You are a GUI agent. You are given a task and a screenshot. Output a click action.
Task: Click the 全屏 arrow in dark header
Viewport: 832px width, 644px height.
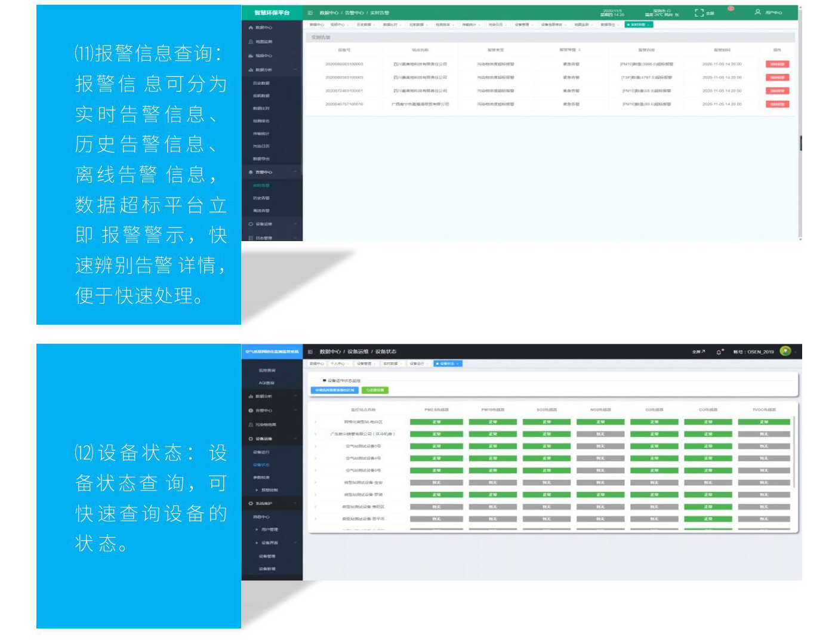pos(698,352)
